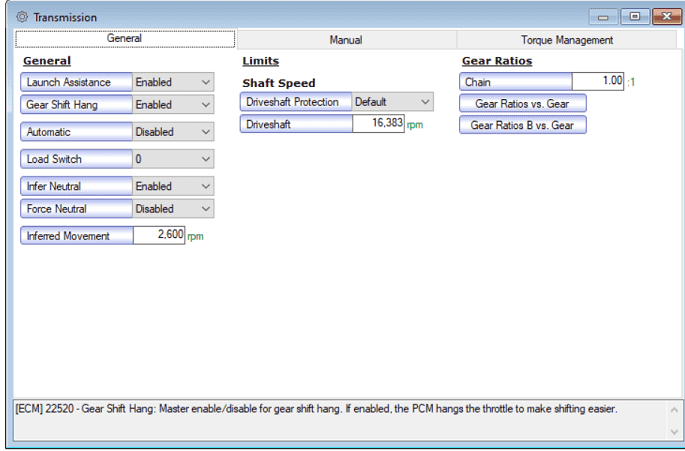Click the Driveshaft Protection label button
Viewport: 685px width, 451px height.
coord(296,102)
